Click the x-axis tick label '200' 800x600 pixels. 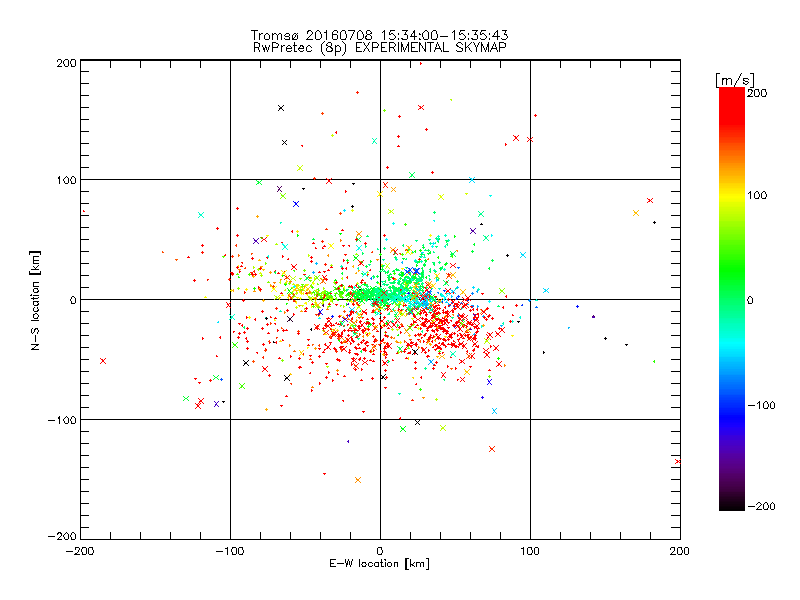(680, 551)
